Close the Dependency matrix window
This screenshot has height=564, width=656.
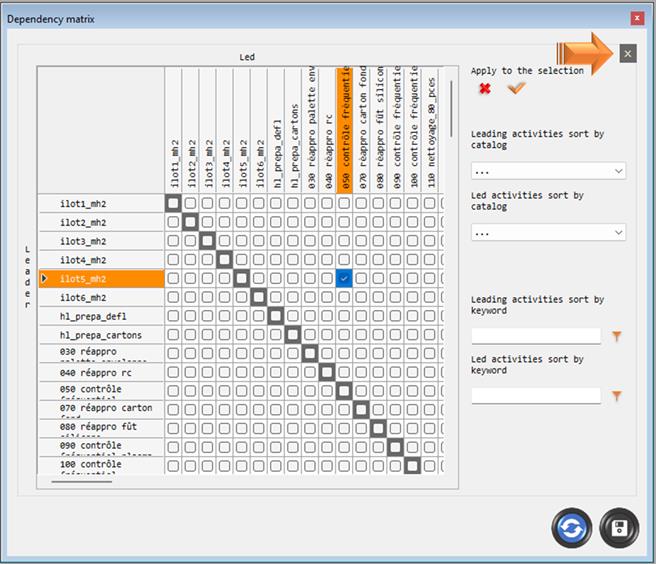point(637,18)
